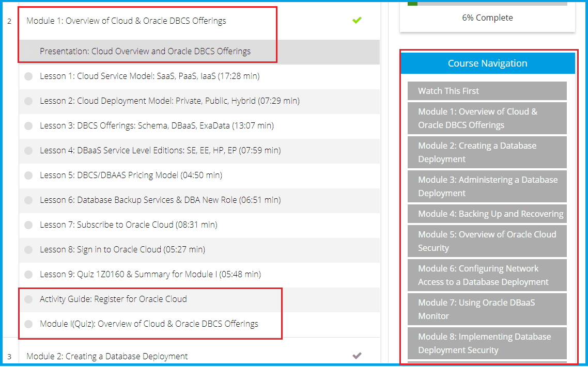Click row number 2 beside Module 1
This screenshot has width=588, height=367.
(x=9, y=21)
